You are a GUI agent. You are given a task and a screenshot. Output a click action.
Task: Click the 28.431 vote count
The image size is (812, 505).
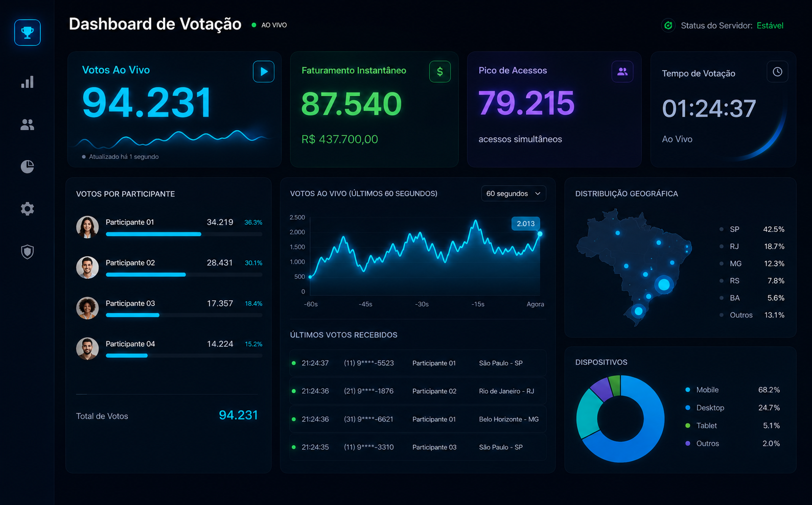click(x=220, y=263)
